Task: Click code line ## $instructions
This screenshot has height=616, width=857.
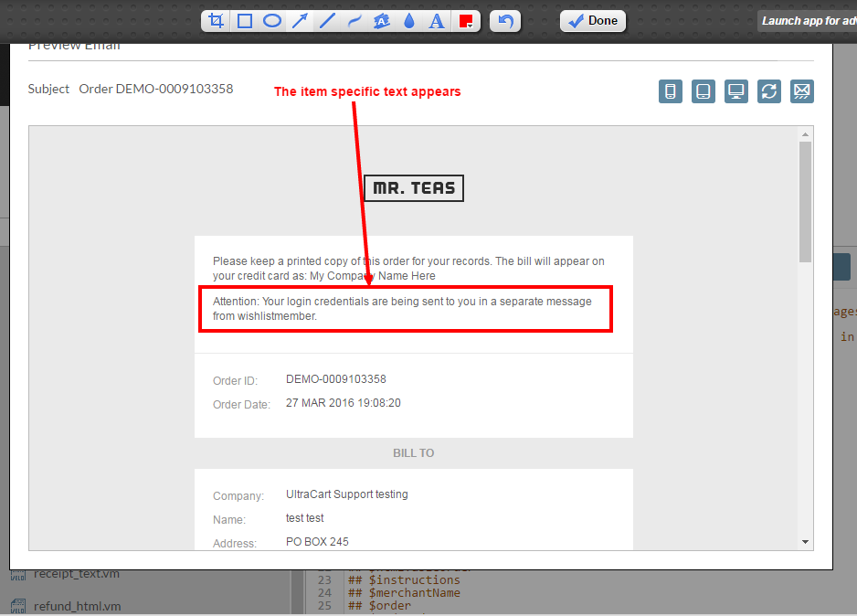Action: (x=404, y=580)
